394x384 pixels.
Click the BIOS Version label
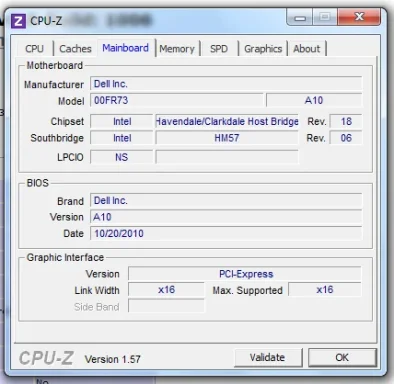(67, 217)
